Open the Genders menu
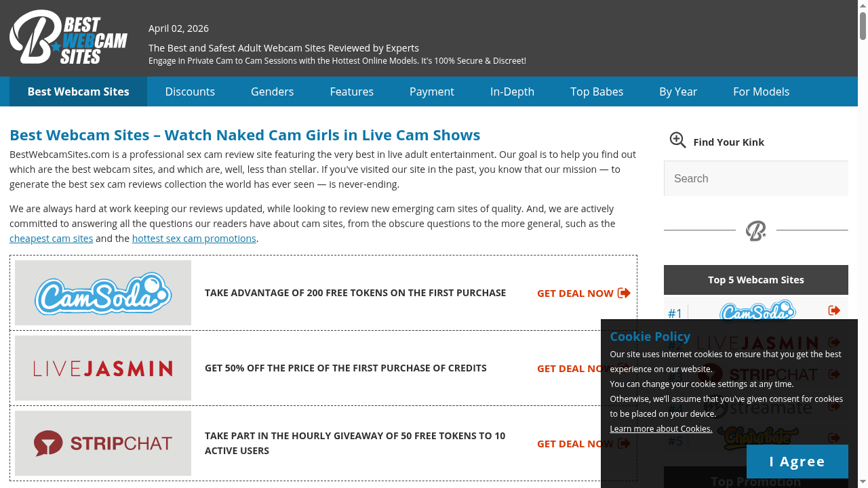868x488 pixels. click(272, 91)
